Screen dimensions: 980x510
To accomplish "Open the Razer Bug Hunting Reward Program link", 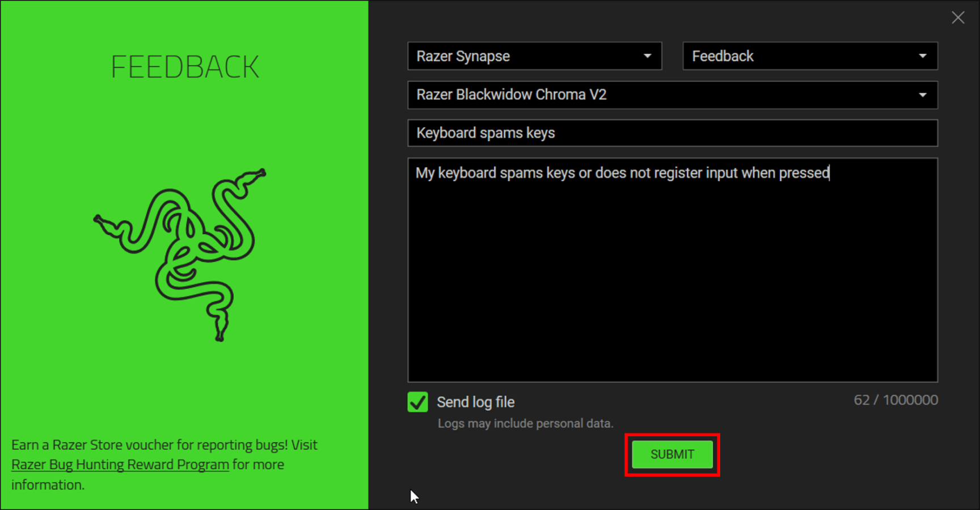I will [x=120, y=465].
